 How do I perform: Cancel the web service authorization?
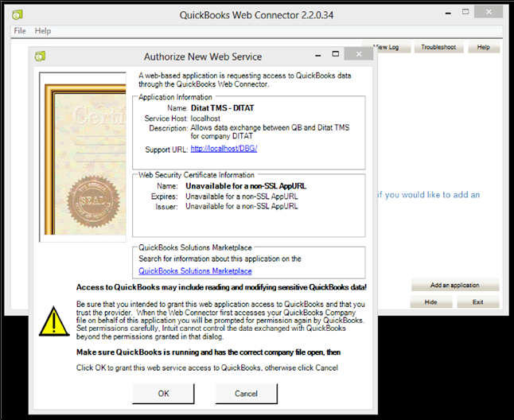coord(247,394)
